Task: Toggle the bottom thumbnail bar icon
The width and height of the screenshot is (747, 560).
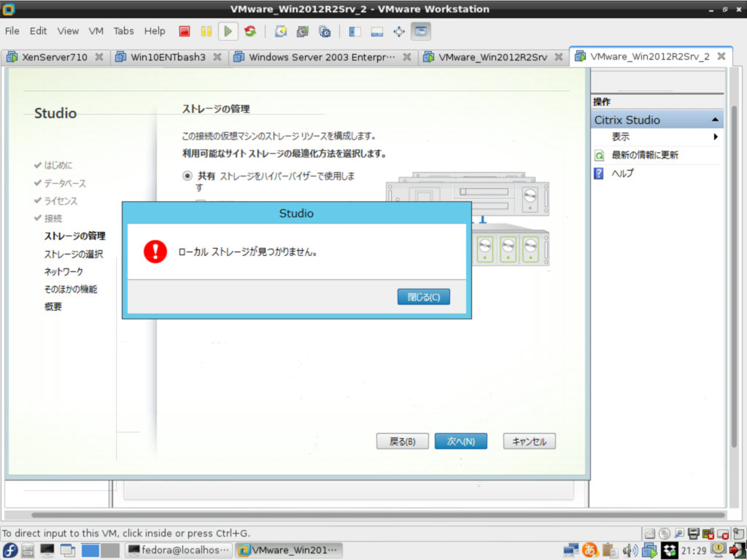Action: [x=377, y=31]
